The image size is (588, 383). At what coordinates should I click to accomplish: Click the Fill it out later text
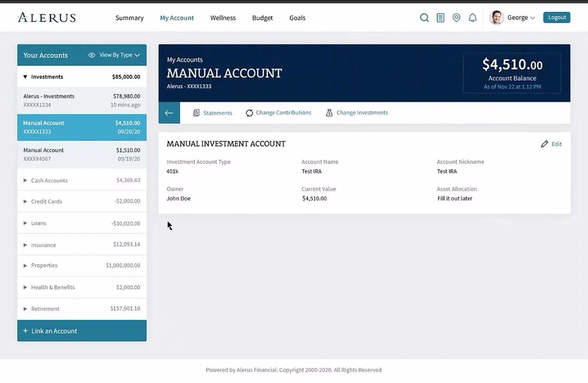tap(455, 198)
